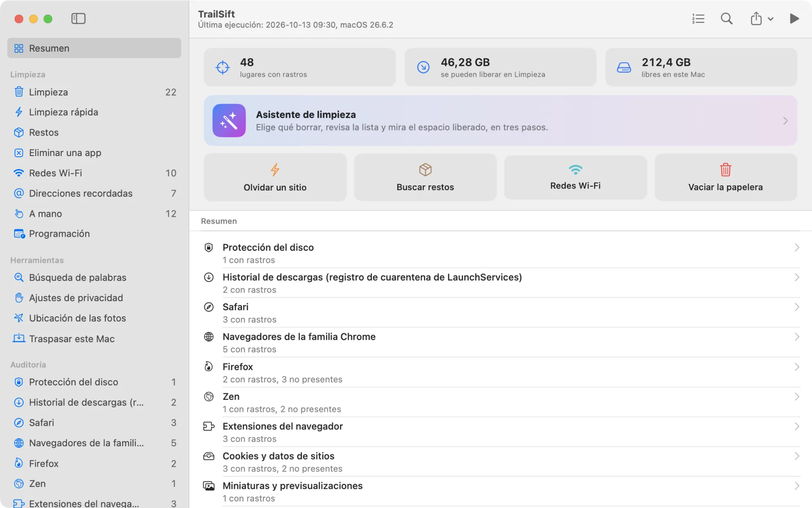Open the Zen summary row
The height and width of the screenshot is (508, 812).
[501, 402]
